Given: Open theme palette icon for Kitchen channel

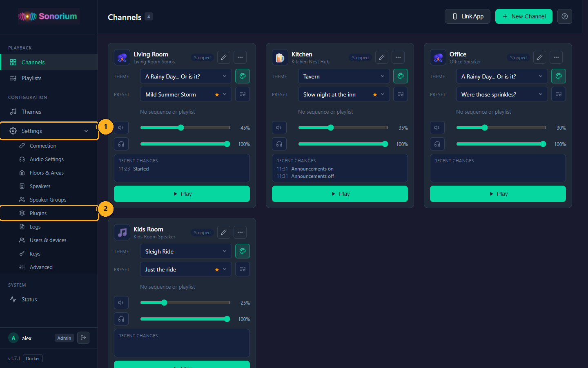Looking at the screenshot, I should point(401,76).
